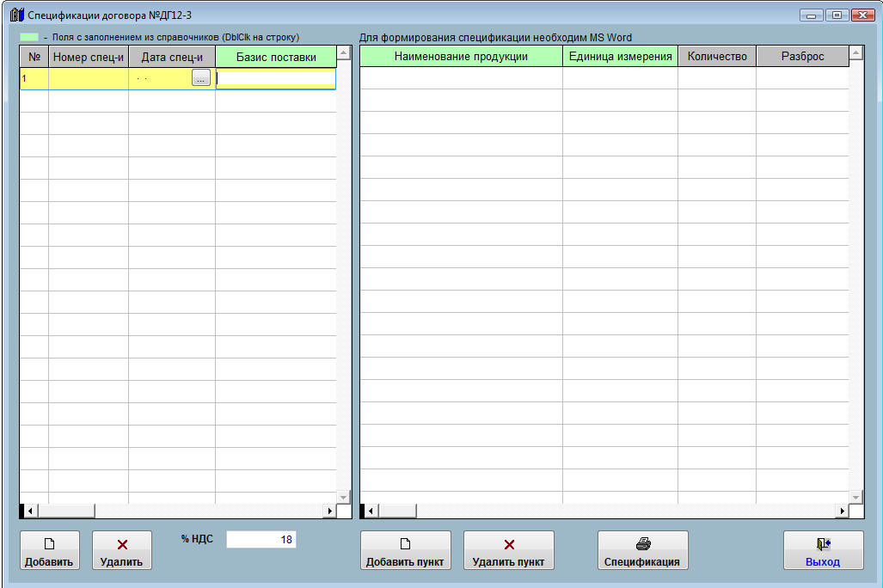The width and height of the screenshot is (883, 588).
Task: Click the first empty Наименование продукции cell
Action: click(461, 78)
